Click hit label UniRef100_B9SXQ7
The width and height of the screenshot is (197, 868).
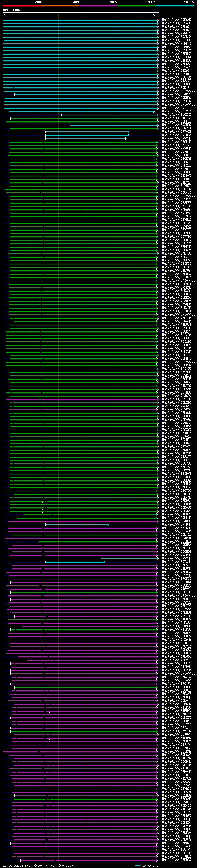pos(177,139)
